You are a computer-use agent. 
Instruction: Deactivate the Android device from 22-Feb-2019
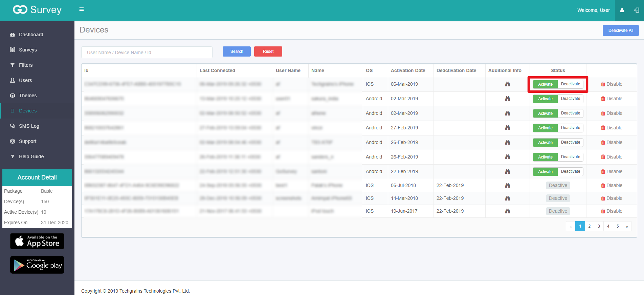[571, 171]
